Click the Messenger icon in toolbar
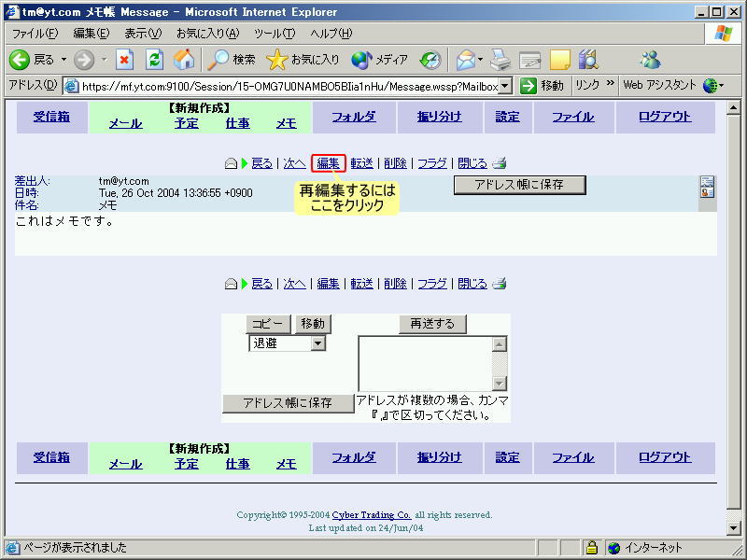This screenshot has width=747, height=560. point(650,60)
